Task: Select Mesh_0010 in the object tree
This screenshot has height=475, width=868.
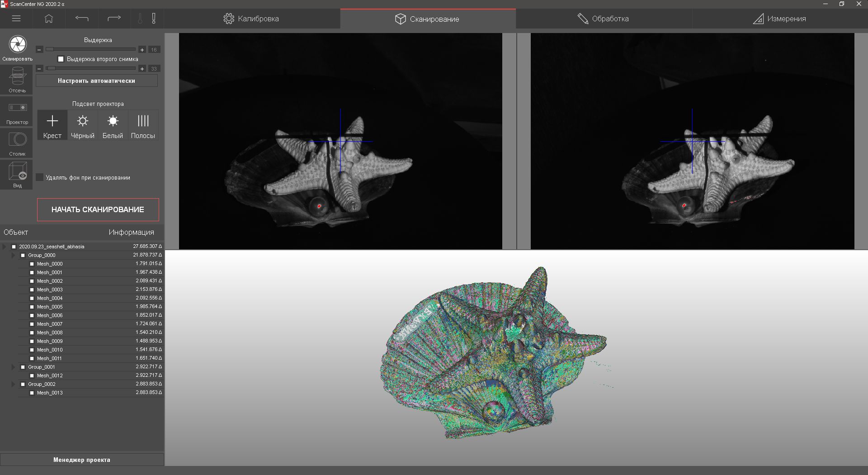Action: pyautogui.click(x=50, y=350)
